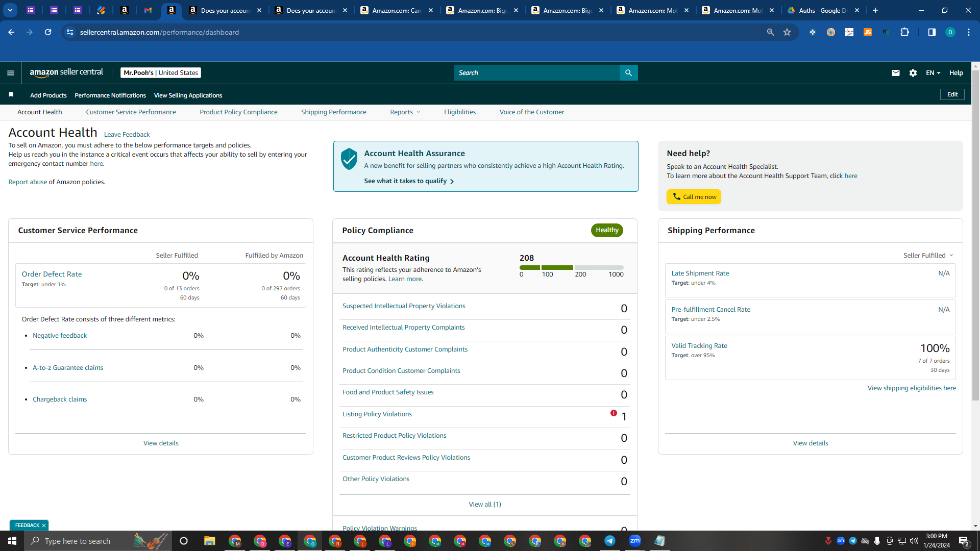The image size is (980, 551).
Task: Open the Seller Central settings gear
Action: pos(913,73)
